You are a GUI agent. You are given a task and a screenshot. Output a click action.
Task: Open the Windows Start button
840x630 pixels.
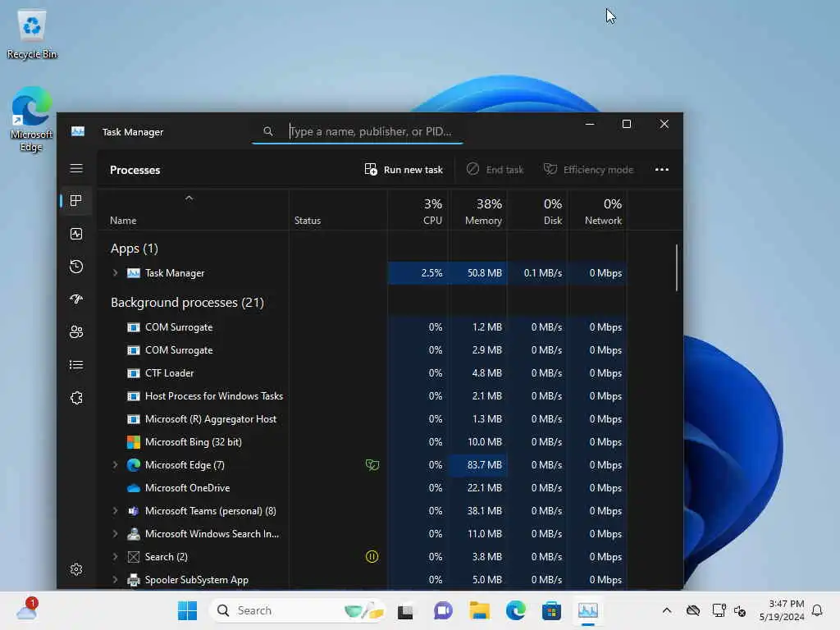tap(187, 610)
